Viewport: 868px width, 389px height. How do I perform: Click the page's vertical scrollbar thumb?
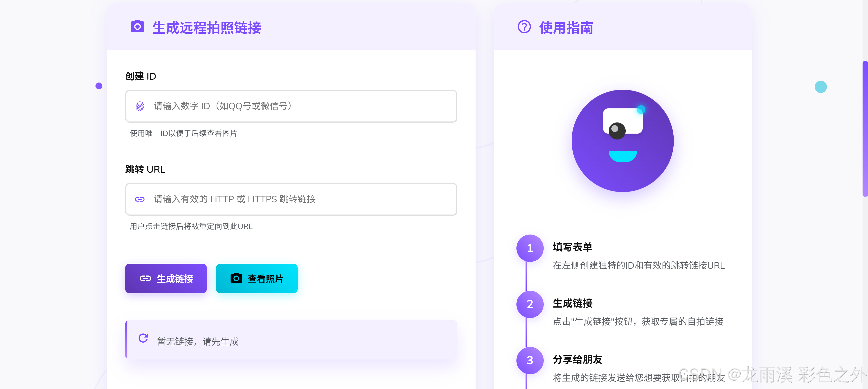pyautogui.click(x=865, y=129)
